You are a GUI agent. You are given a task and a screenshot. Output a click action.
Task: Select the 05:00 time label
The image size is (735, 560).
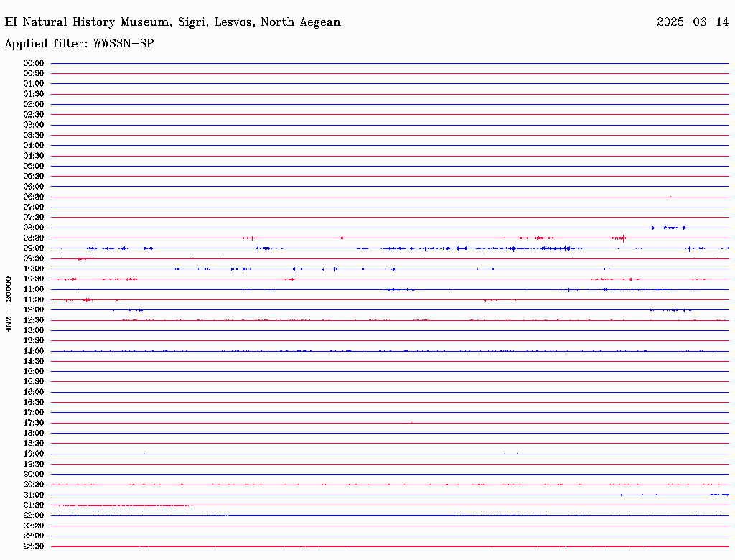(x=34, y=166)
